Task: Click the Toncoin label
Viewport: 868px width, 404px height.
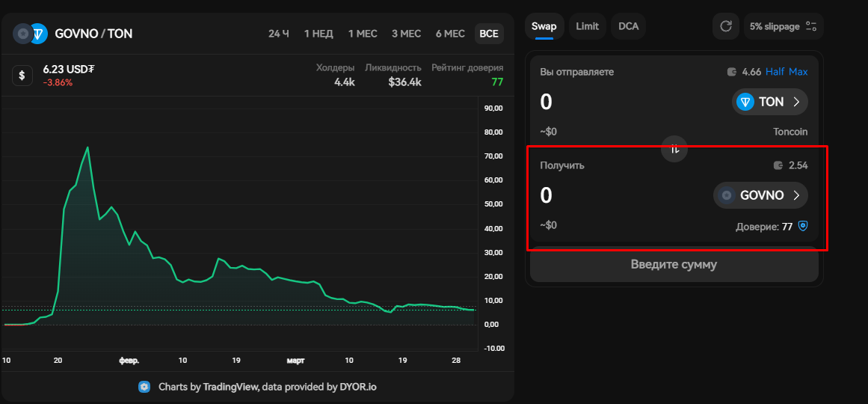Action: pos(790,132)
